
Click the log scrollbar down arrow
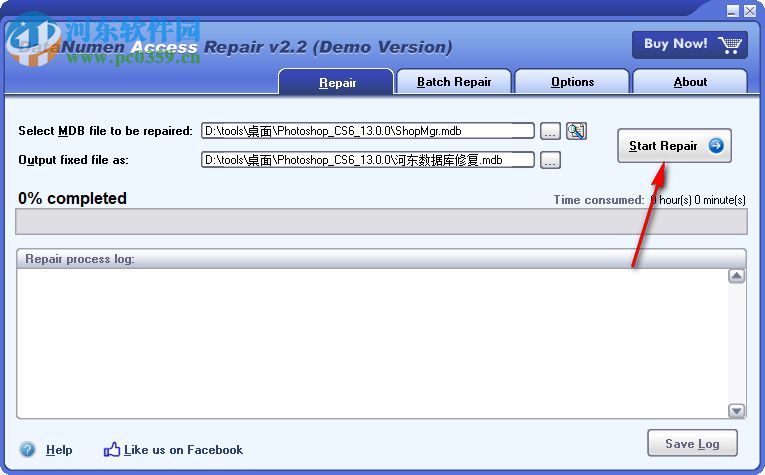[736, 411]
